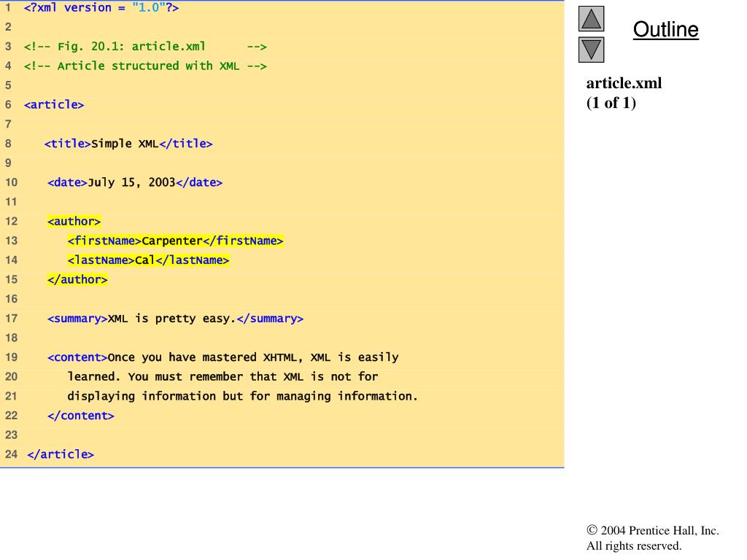Open the Outline link
Viewport: 747px width, 560px height.
[665, 29]
